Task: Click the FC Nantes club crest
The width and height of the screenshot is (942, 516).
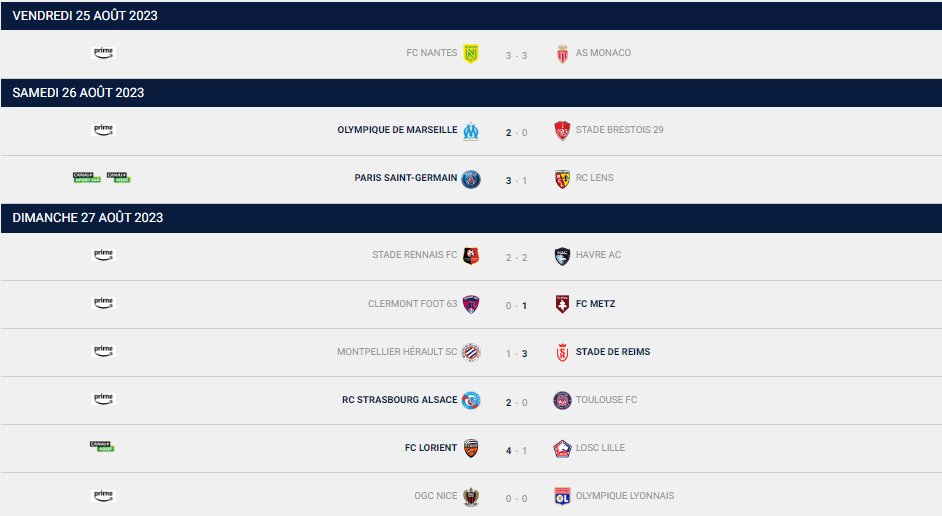Action: (x=471, y=54)
